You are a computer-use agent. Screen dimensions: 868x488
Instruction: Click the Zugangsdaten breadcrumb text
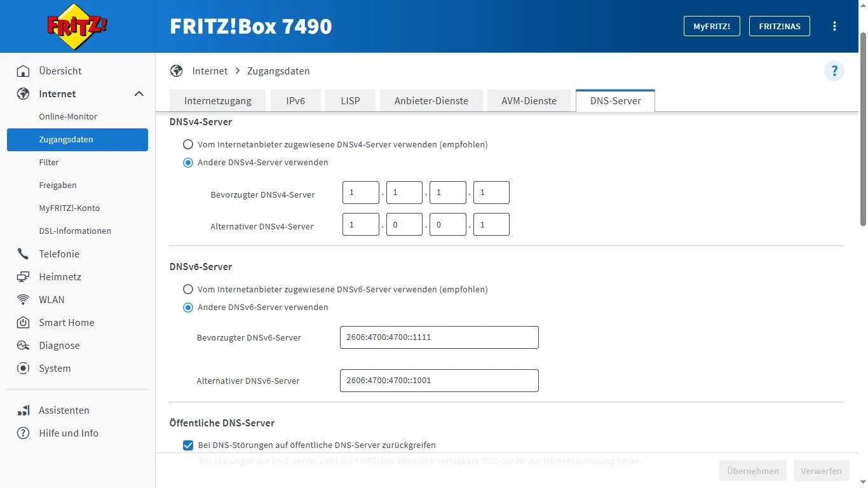click(x=278, y=71)
